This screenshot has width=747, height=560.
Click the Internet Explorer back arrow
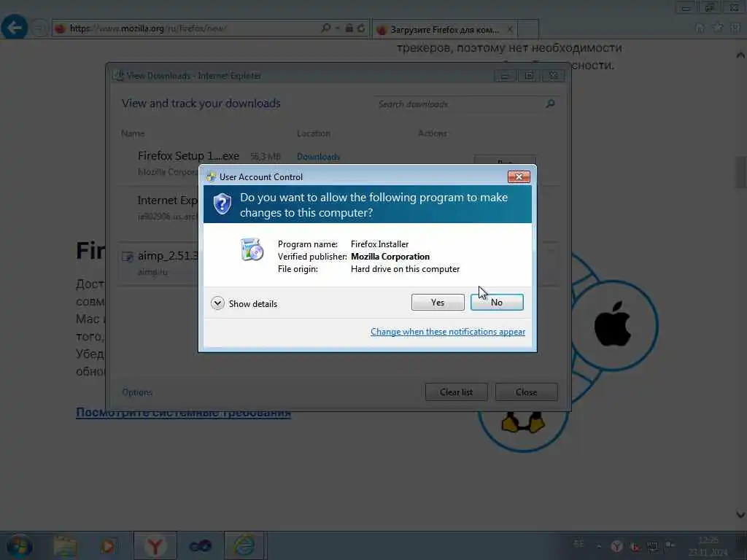coord(15,28)
